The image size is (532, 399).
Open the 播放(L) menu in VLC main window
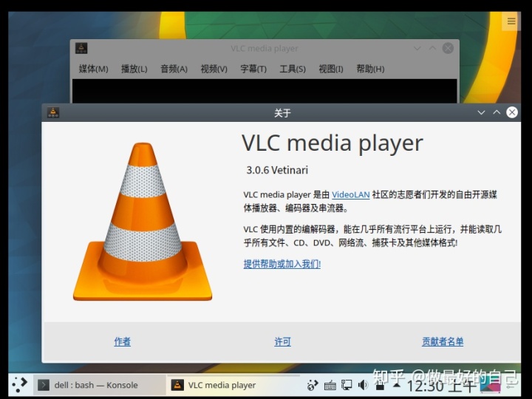click(x=134, y=69)
